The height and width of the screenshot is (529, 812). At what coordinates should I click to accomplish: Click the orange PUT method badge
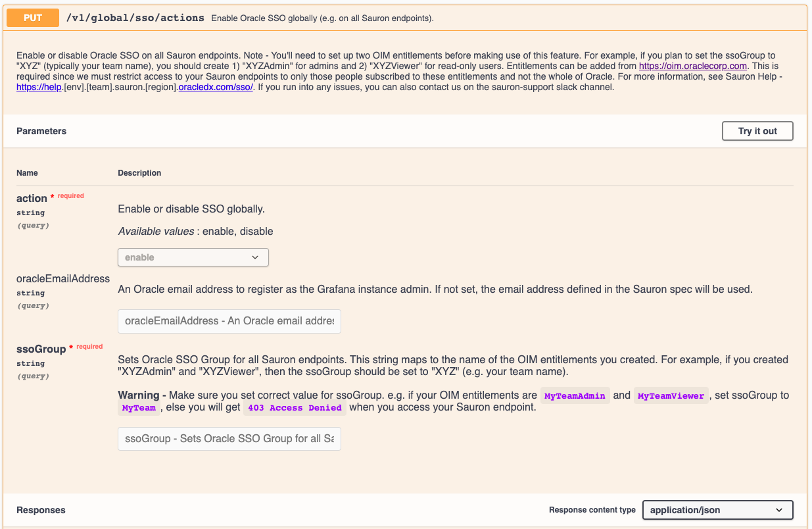coord(33,18)
